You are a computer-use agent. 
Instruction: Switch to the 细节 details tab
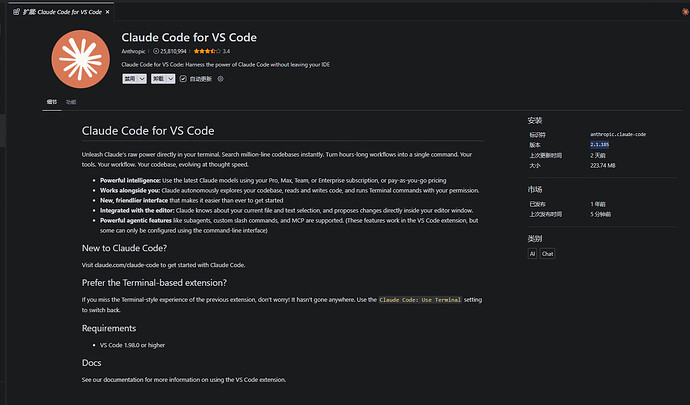click(x=52, y=102)
